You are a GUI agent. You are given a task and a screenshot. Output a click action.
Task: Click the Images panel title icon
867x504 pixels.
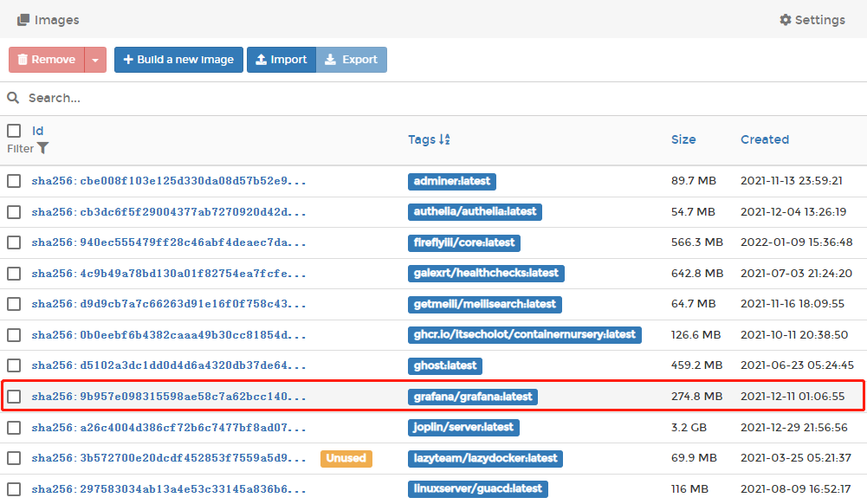coord(23,20)
